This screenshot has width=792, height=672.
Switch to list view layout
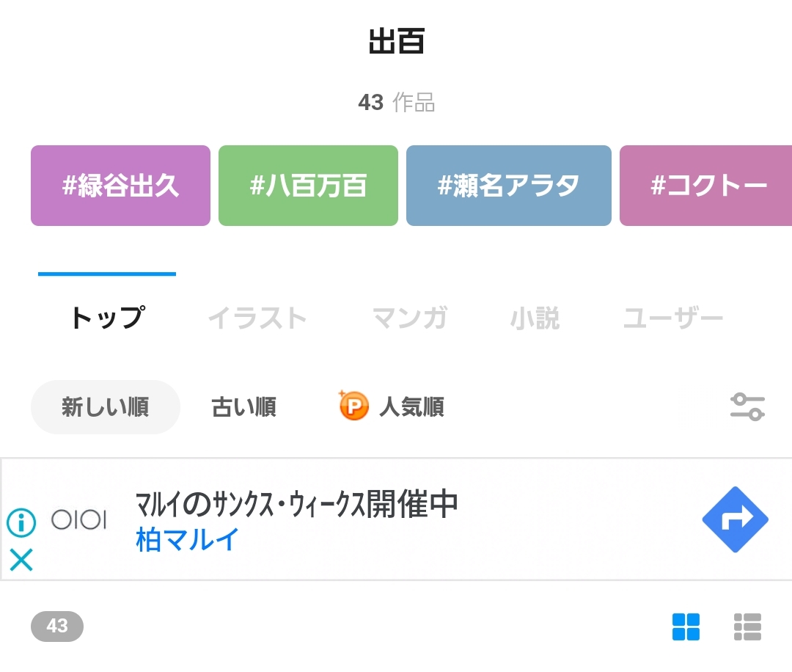point(747,627)
